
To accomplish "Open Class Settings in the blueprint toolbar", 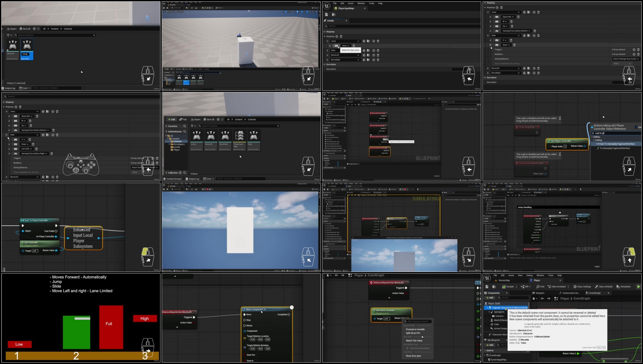I will [582, 287].
